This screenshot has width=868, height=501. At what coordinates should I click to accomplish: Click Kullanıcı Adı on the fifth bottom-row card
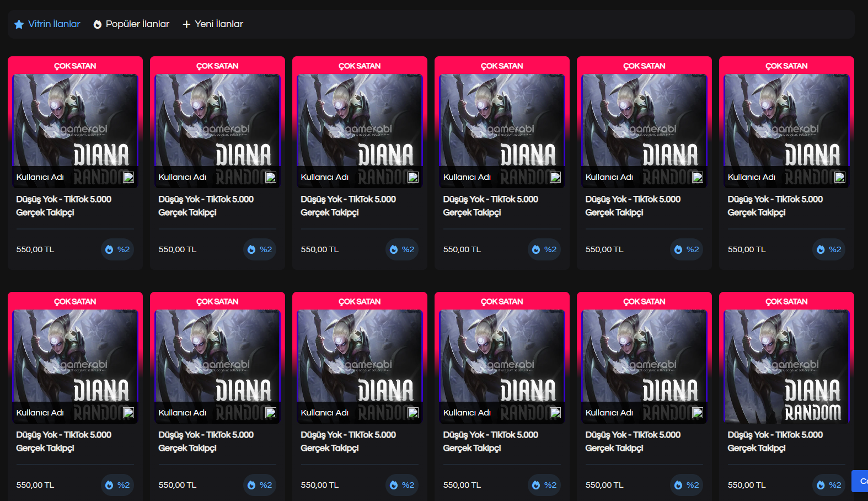pyautogui.click(x=609, y=413)
